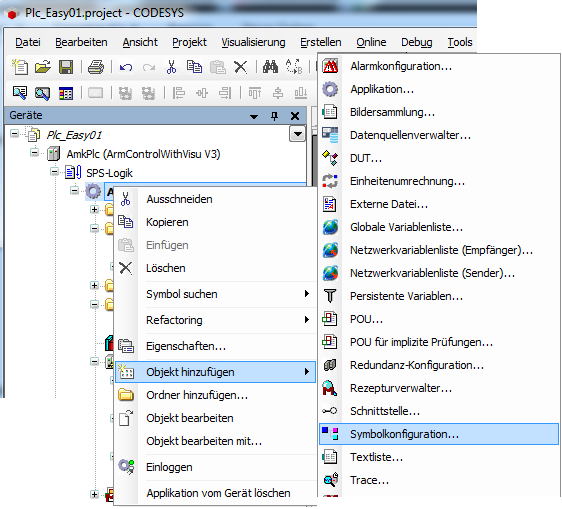Image resolution: width=562 pixels, height=509 pixels.
Task: Click the Undo arrow icon
Action: coord(126,67)
